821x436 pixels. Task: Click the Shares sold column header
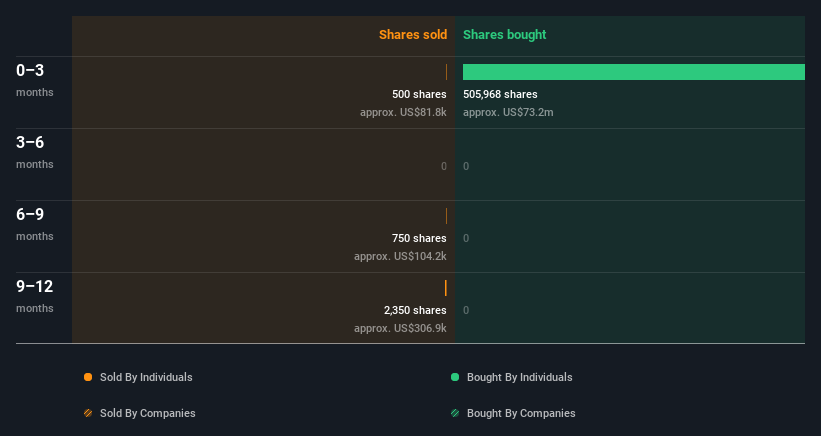(413, 35)
